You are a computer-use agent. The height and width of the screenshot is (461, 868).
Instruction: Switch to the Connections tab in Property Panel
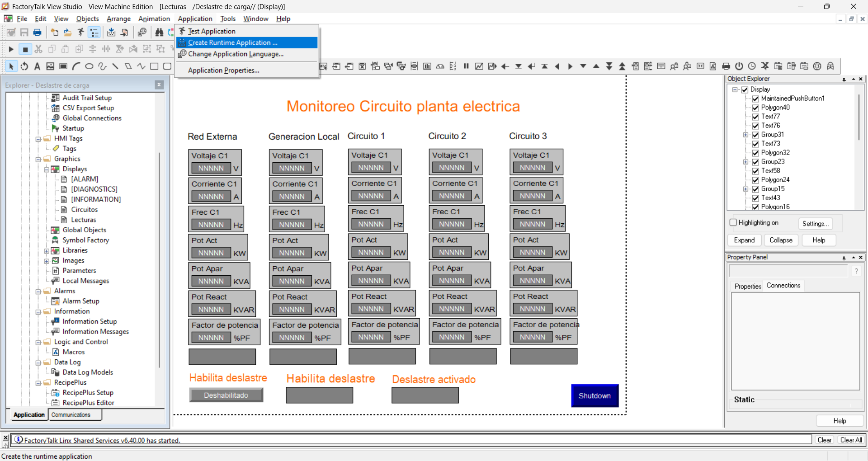[x=783, y=285]
